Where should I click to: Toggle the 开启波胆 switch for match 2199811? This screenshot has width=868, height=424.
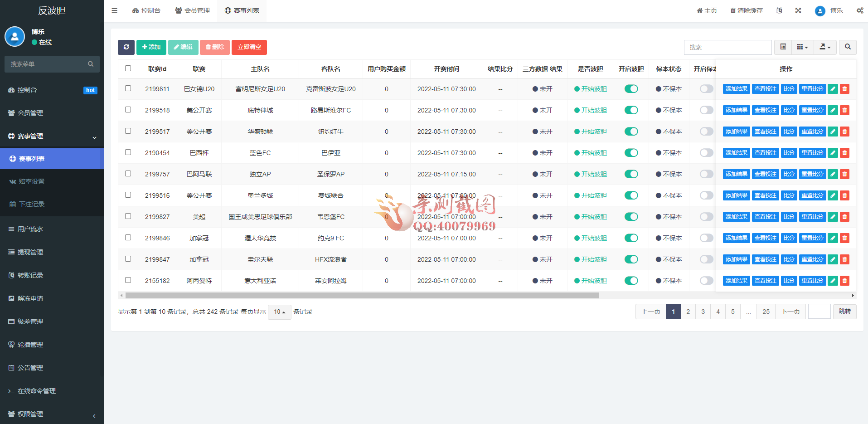point(631,89)
